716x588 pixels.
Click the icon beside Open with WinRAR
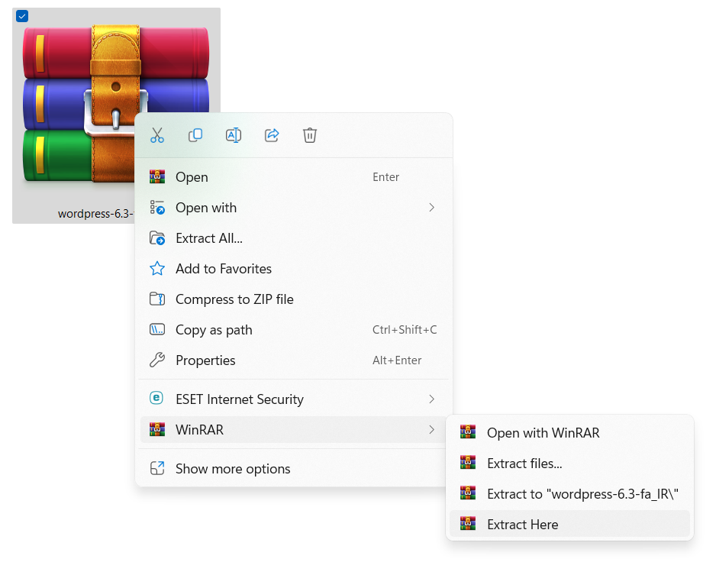[x=468, y=432]
